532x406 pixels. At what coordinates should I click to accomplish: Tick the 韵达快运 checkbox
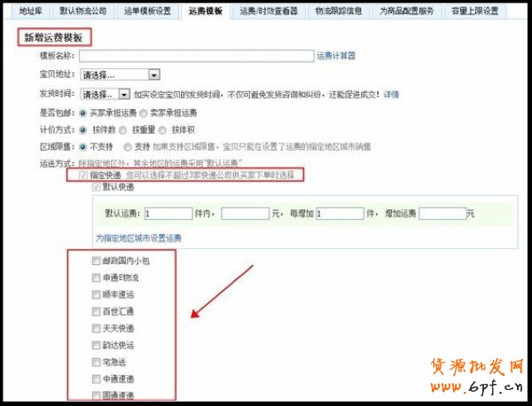pos(96,345)
